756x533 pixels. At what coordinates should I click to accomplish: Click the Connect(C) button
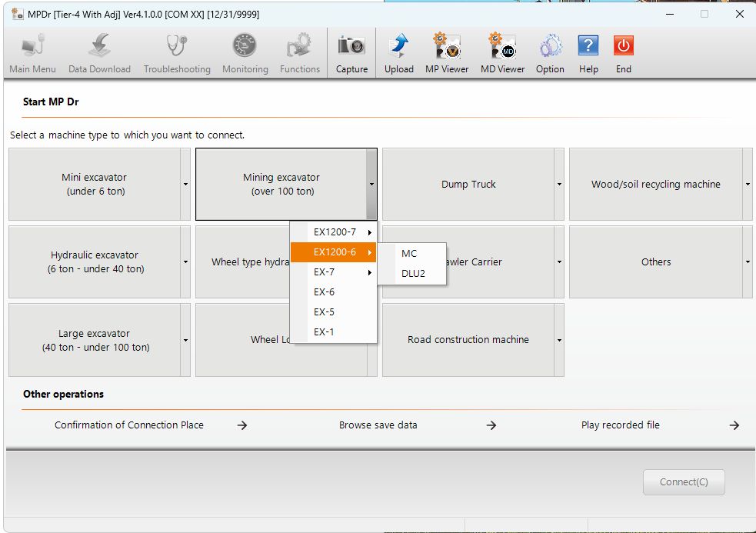[684, 482]
